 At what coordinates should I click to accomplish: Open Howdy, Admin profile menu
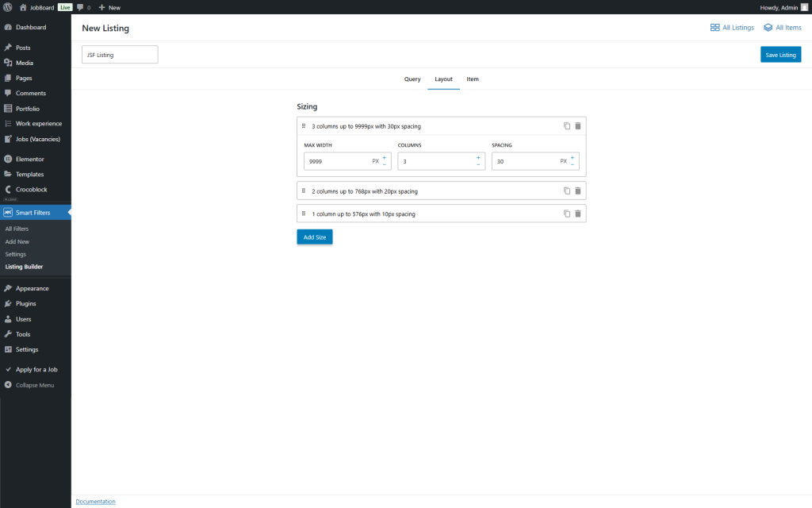pos(784,7)
